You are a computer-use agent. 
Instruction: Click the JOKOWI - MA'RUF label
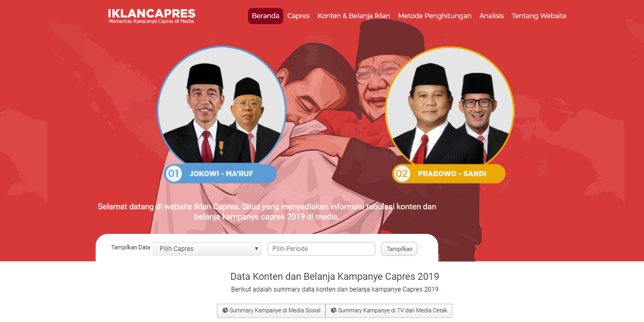click(221, 174)
